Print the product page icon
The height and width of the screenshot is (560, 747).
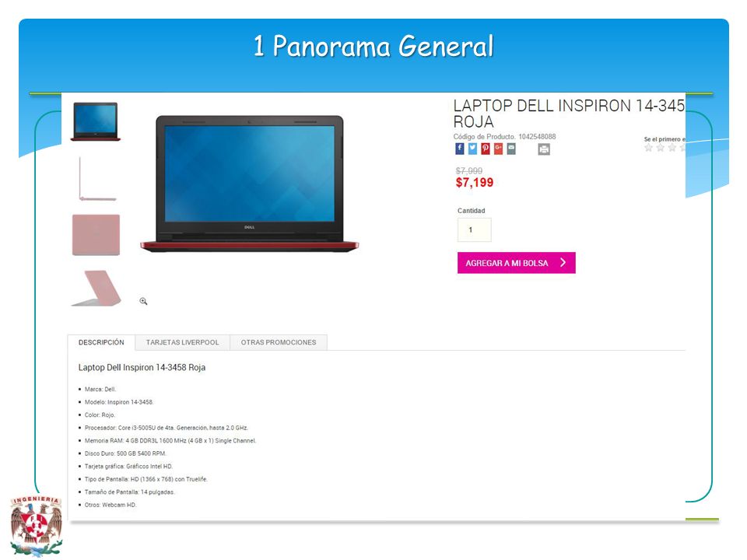544,149
